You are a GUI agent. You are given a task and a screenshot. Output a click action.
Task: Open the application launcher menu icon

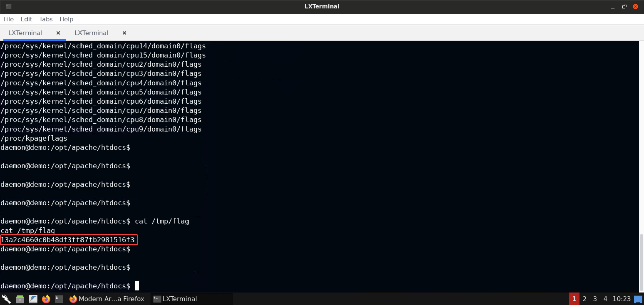(x=6, y=299)
